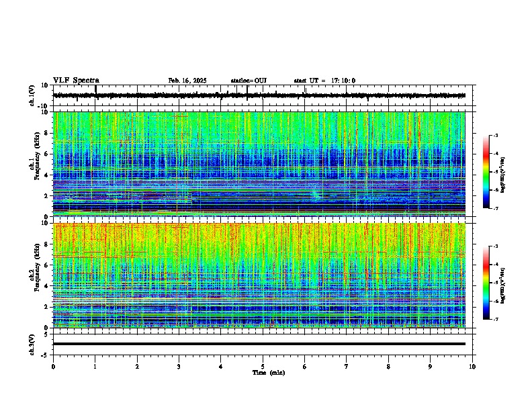
Task: Click the "6" kHz tick of ch.2 spectrogram
Action: tap(46, 265)
